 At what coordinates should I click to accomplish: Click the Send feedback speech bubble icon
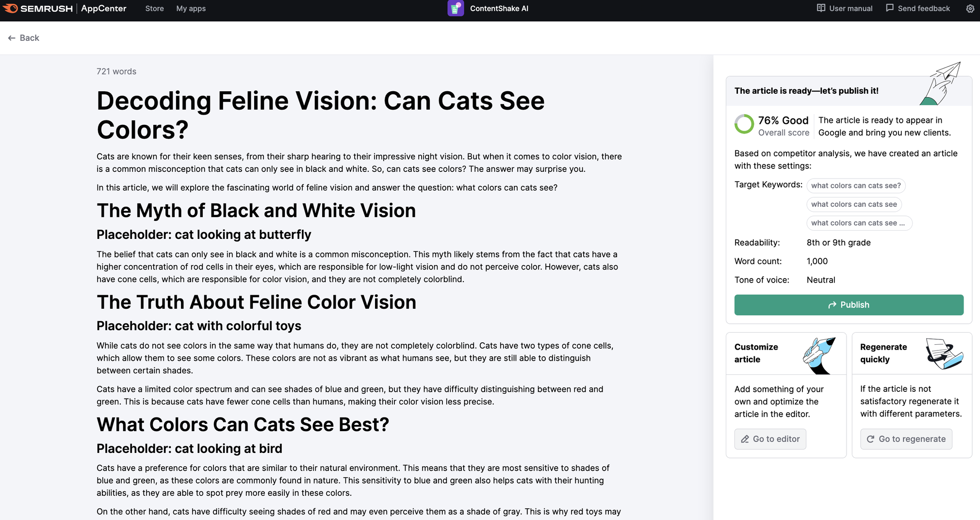coord(889,8)
